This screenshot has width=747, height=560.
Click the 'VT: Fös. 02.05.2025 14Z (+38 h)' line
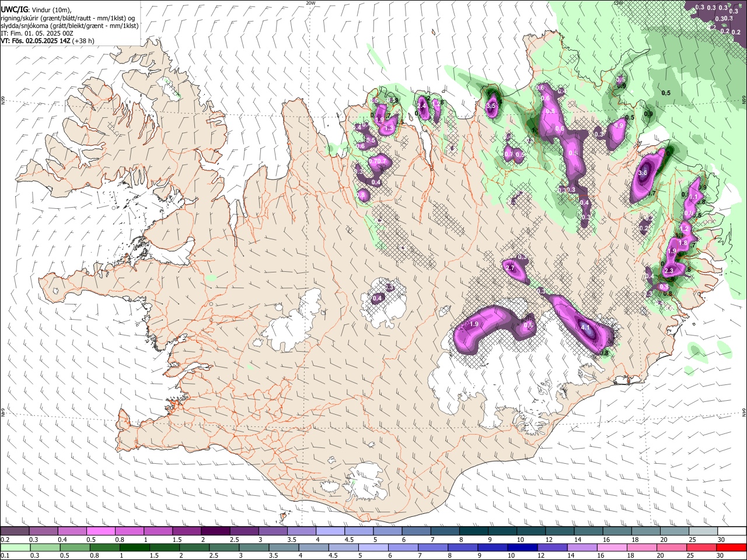[48, 41]
